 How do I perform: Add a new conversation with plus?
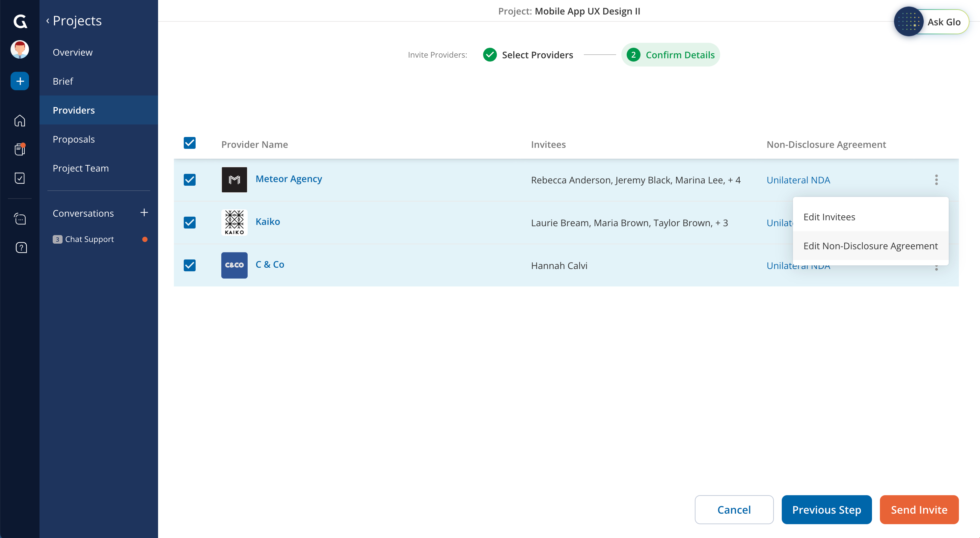coord(144,213)
